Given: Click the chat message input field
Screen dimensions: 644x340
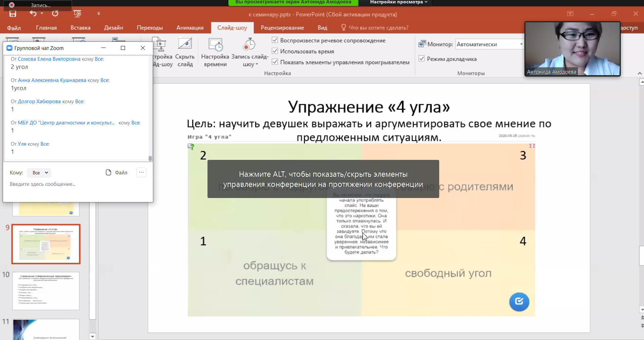Looking at the screenshot, I should [77, 184].
